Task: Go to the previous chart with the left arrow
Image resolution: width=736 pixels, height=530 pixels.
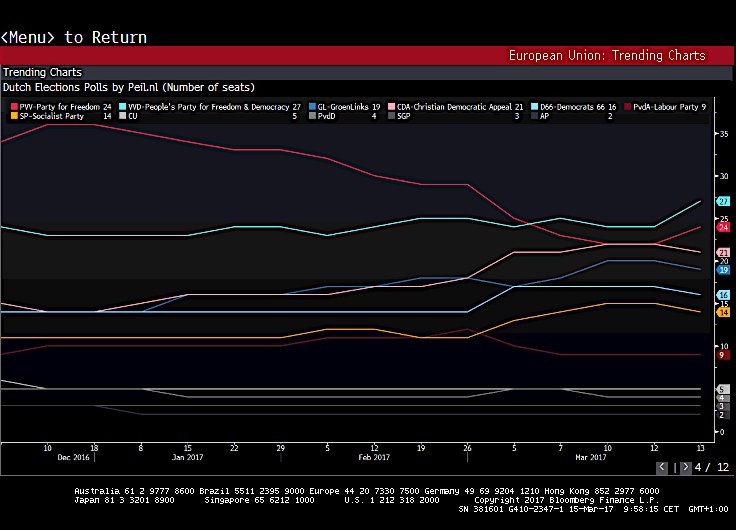Action: pos(662,467)
